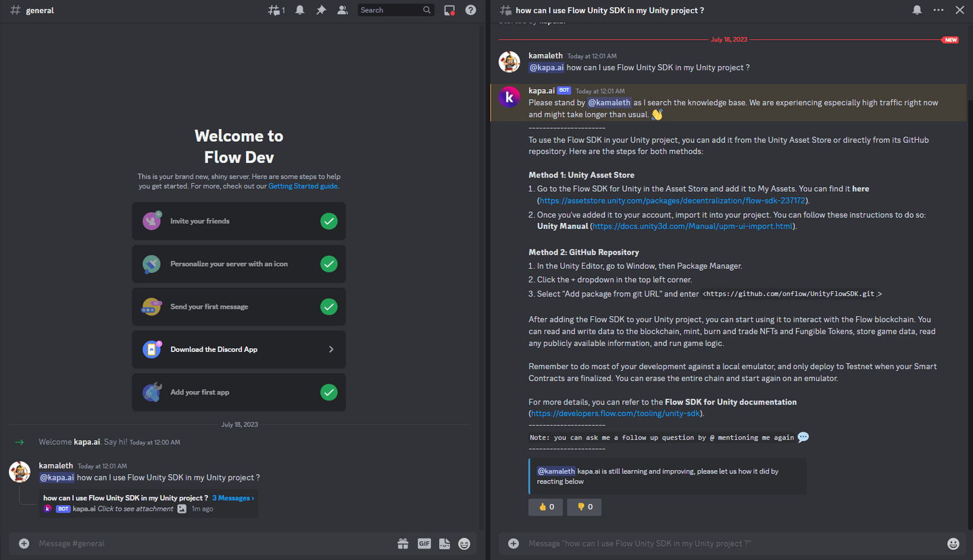React with thumbs up on kapa.ai message
This screenshot has height=560, width=973.
(546, 507)
